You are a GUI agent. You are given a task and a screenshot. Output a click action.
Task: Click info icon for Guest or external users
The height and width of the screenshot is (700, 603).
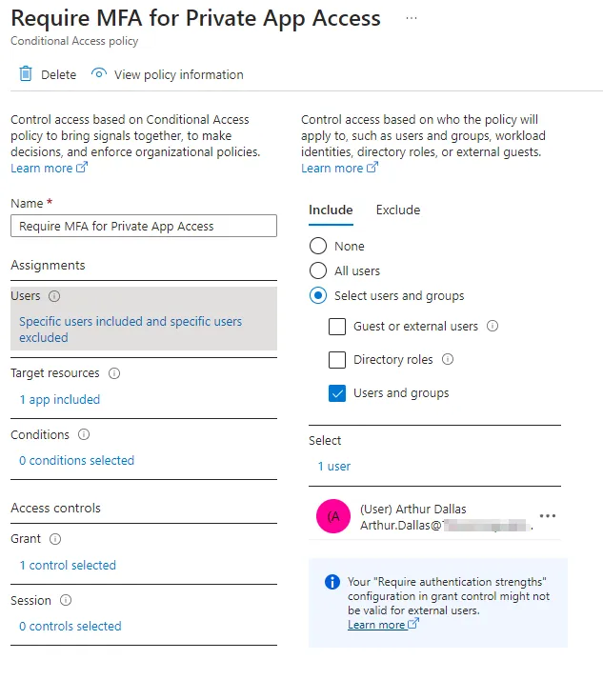(492, 326)
